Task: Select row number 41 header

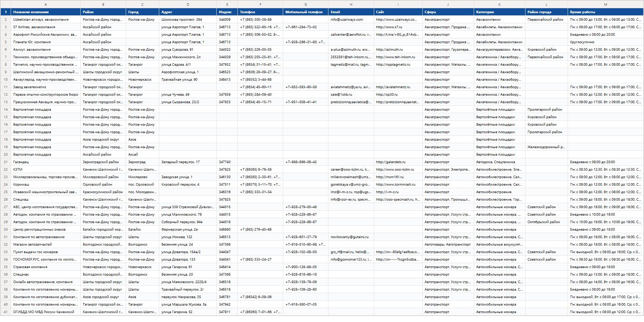Action: click(5, 312)
